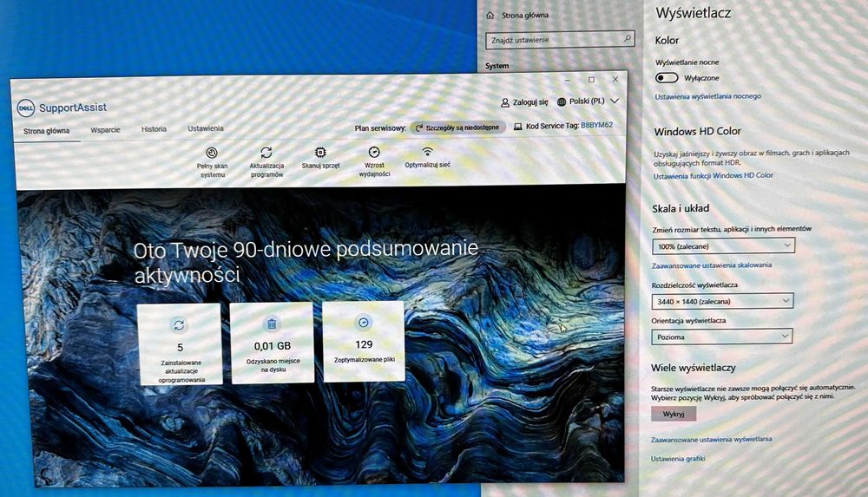Click the Wykryj button

click(674, 414)
